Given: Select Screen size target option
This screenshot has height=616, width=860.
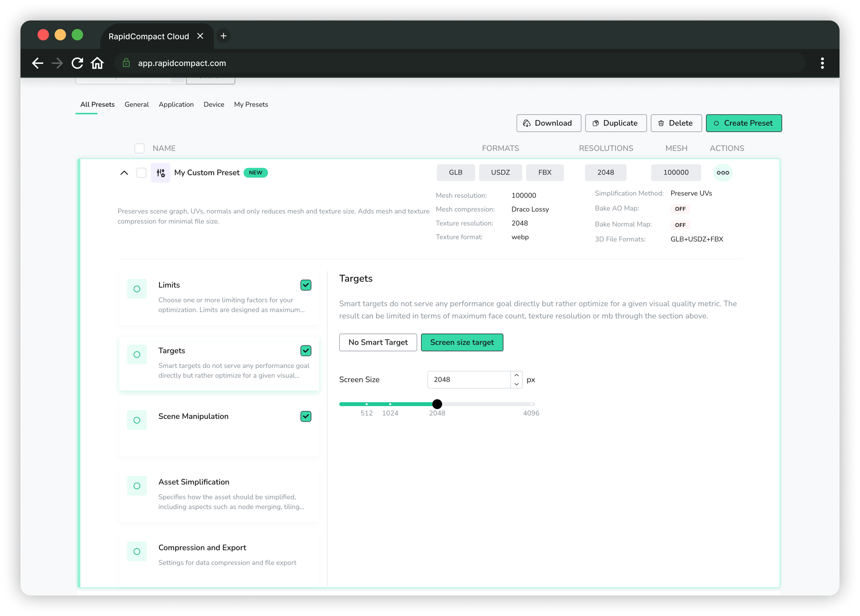Looking at the screenshot, I should [x=462, y=342].
